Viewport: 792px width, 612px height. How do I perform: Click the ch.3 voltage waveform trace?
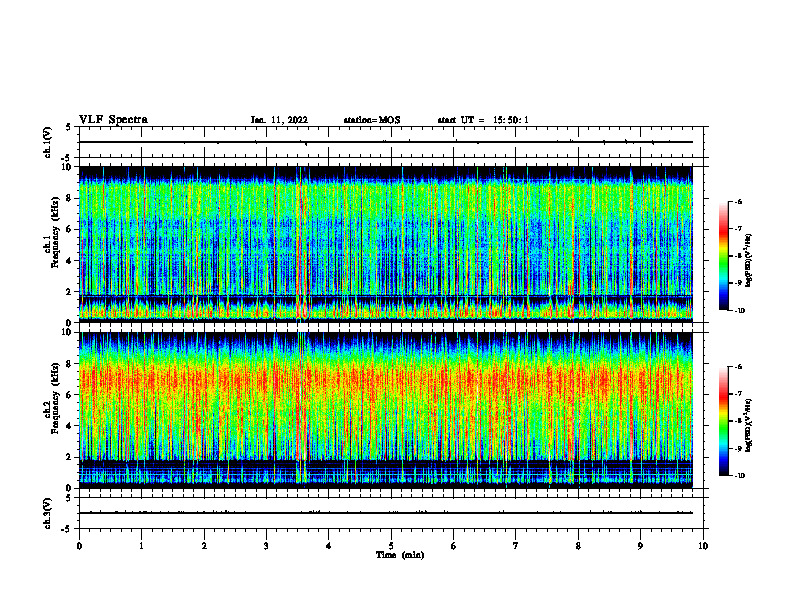pyautogui.click(x=386, y=513)
